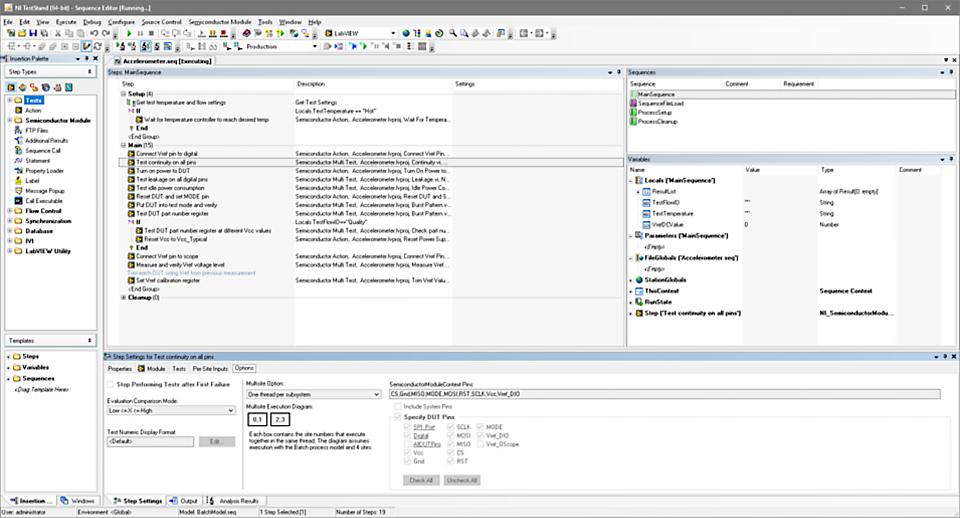Click the magnifier Find icon in toolbar
The image size is (960, 518).
point(453,33)
